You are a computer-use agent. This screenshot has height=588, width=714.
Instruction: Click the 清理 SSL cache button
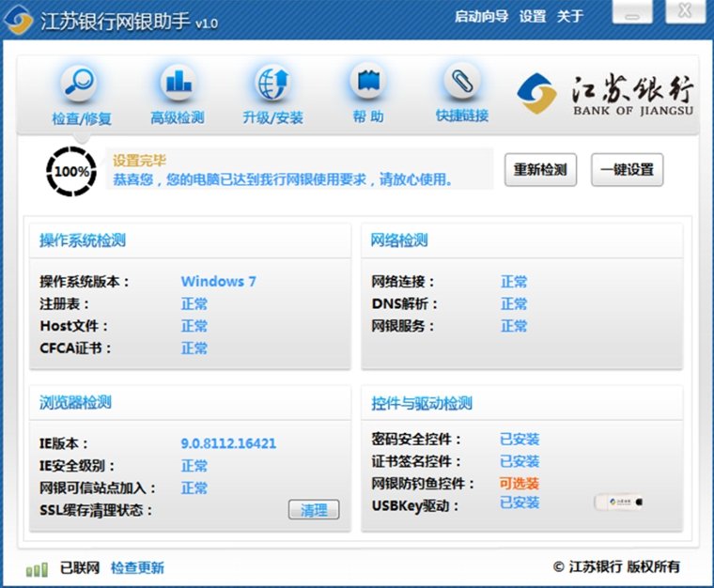pyautogui.click(x=314, y=510)
